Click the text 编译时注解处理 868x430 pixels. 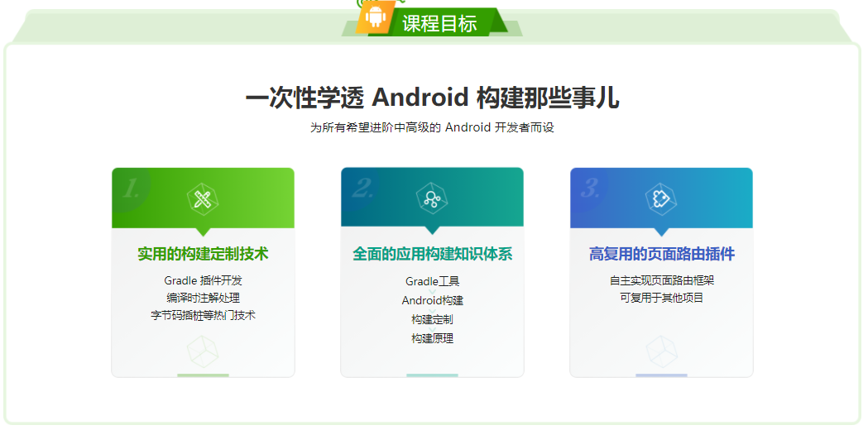pyautogui.click(x=204, y=298)
